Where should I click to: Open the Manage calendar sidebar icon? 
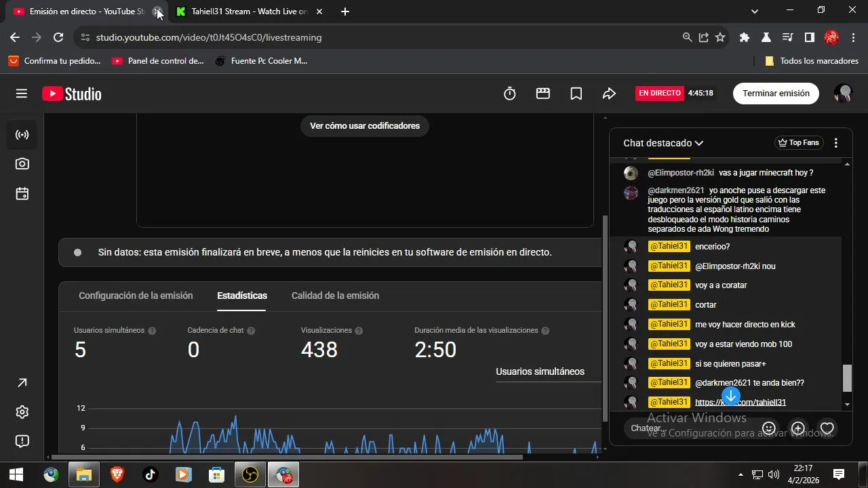[22, 194]
